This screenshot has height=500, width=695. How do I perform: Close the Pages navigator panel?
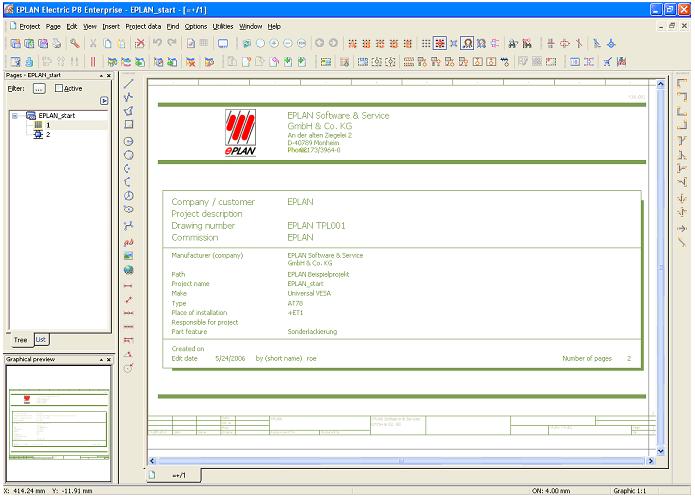click(109, 76)
